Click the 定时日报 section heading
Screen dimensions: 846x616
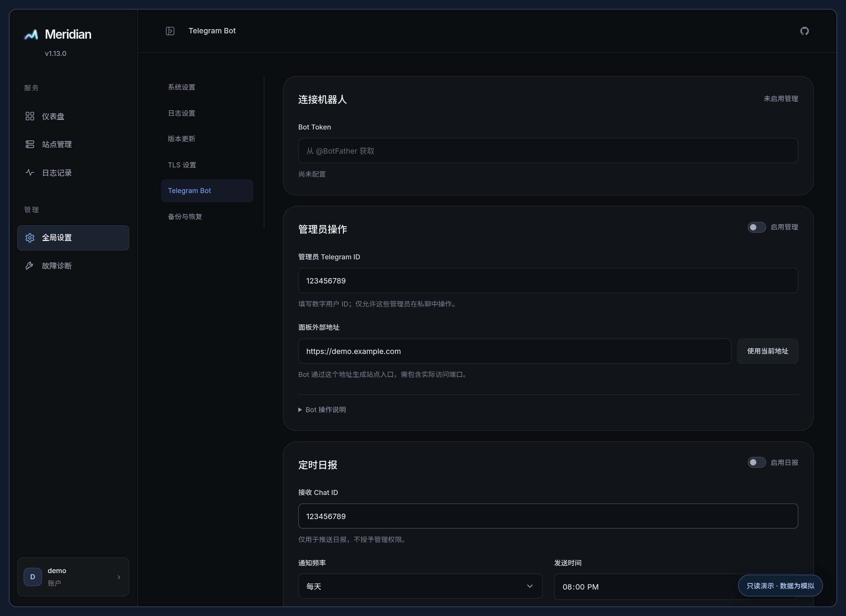(x=318, y=465)
